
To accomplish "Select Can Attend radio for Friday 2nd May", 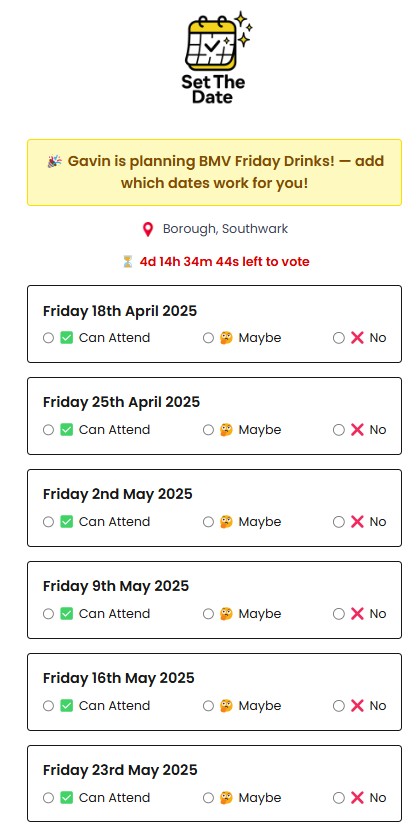I will tap(48, 522).
